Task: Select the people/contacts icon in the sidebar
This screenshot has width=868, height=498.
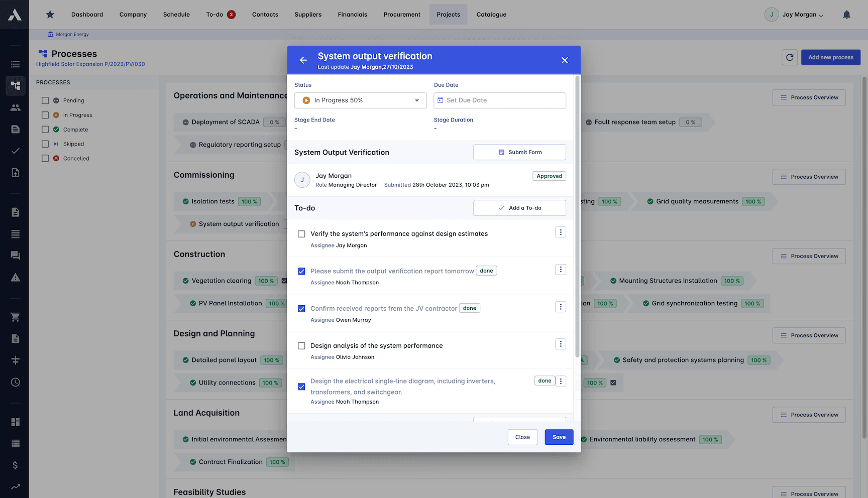Action: pos(15,107)
